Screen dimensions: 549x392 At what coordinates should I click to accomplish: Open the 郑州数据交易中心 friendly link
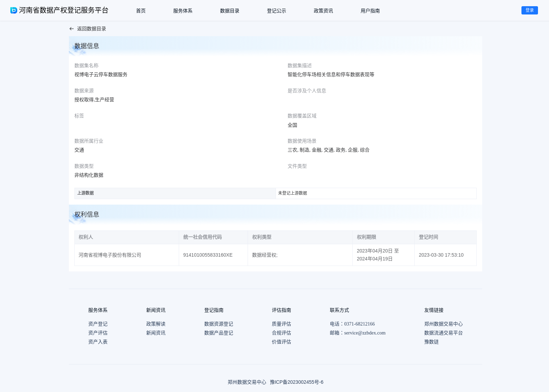pyautogui.click(x=444, y=324)
